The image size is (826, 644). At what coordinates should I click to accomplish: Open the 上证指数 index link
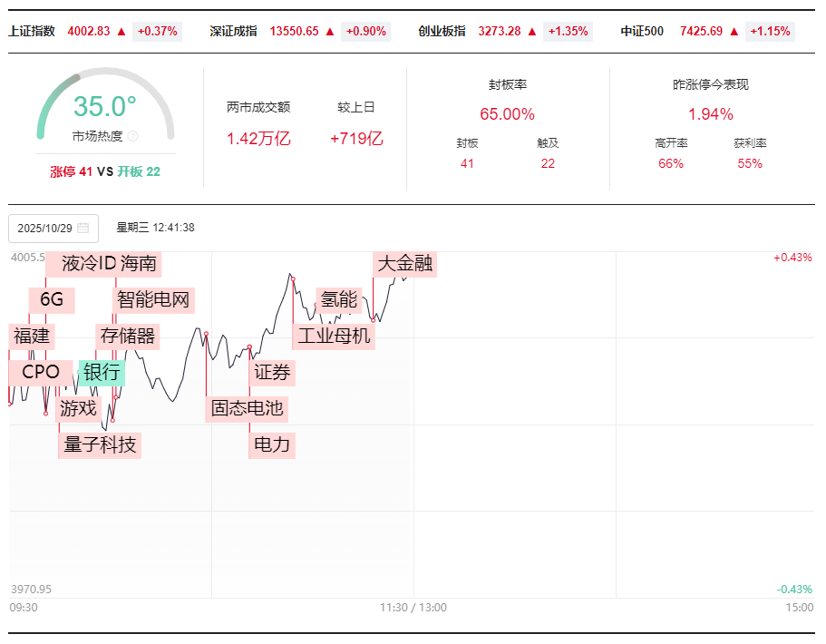click(x=32, y=32)
